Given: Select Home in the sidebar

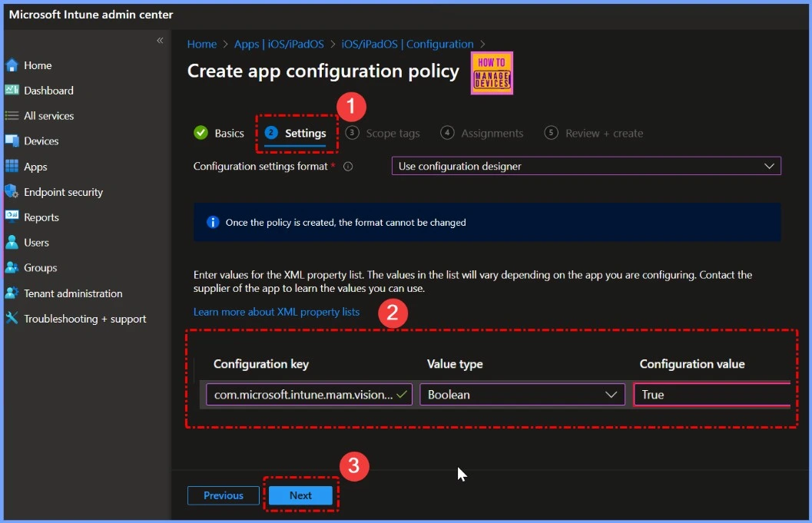Looking at the screenshot, I should point(37,65).
